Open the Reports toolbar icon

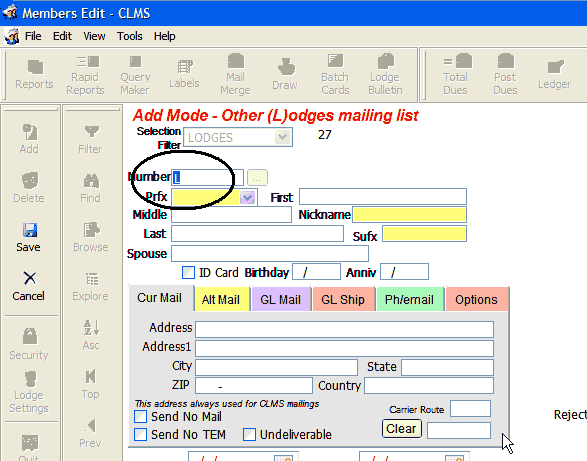34,67
